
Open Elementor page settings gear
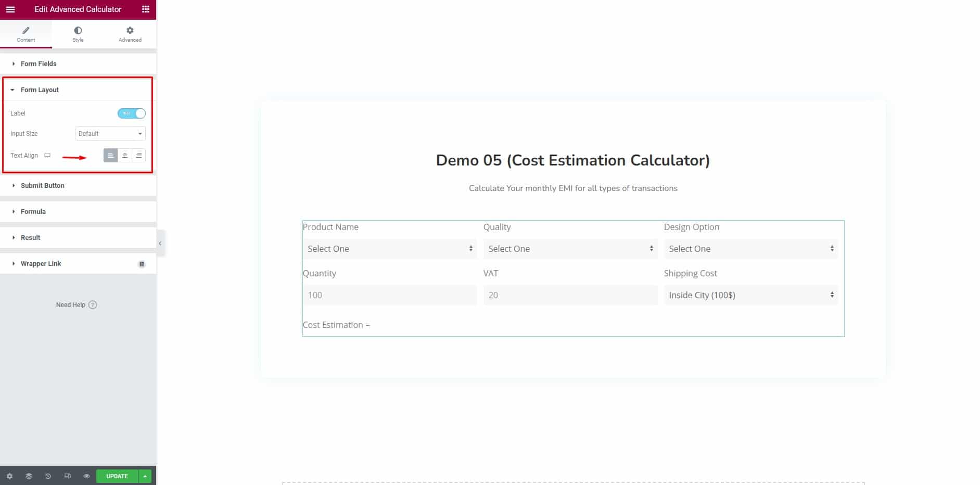[9, 476]
